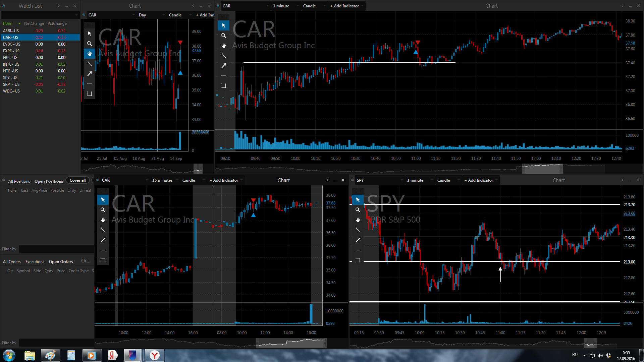Click the Cover all button

pos(77,180)
